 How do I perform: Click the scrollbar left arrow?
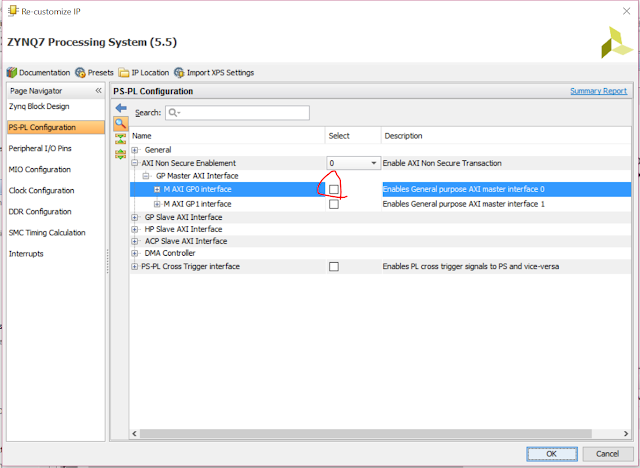click(135, 433)
